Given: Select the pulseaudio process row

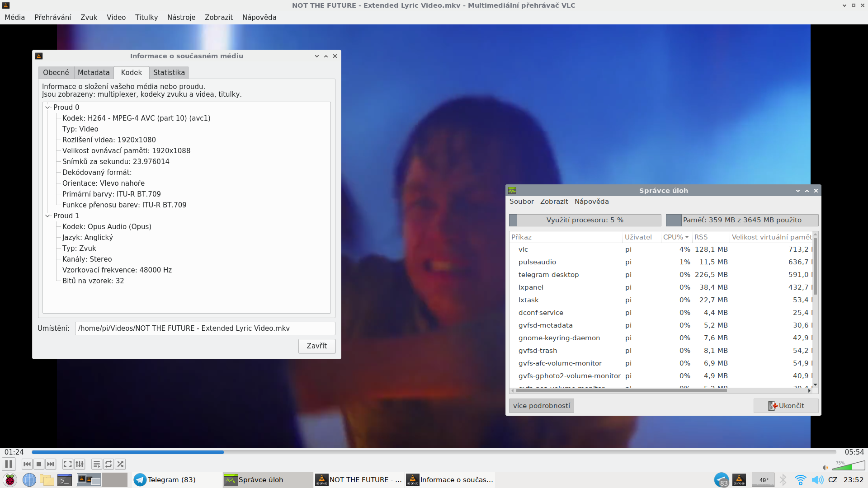Looking at the screenshot, I should [661, 262].
